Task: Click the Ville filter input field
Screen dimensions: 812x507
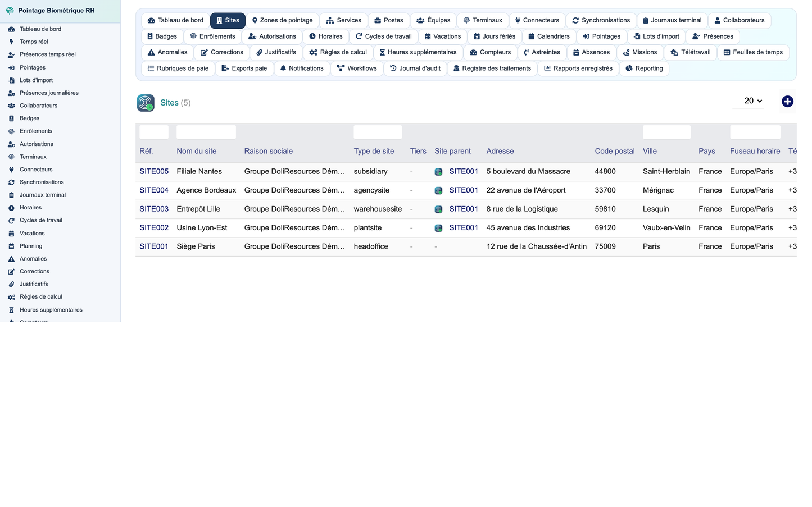Action: (x=666, y=132)
